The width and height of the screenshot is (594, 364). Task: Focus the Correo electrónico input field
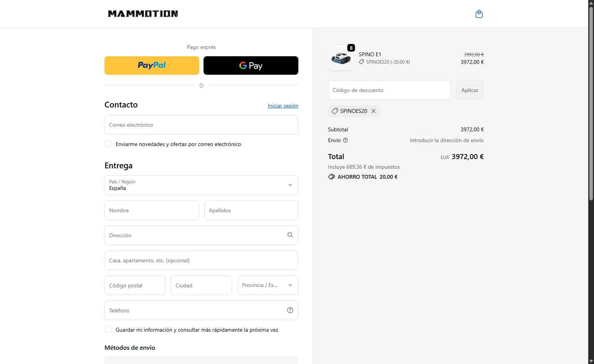201,125
